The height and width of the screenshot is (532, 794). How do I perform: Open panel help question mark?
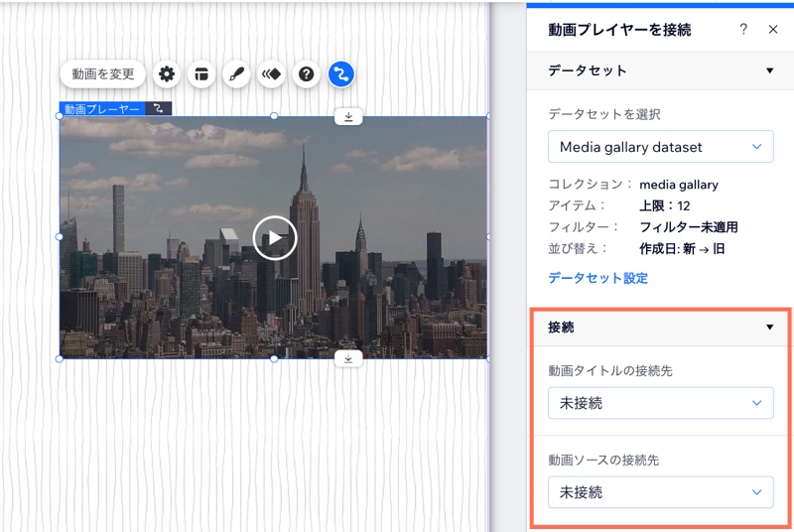point(743,30)
